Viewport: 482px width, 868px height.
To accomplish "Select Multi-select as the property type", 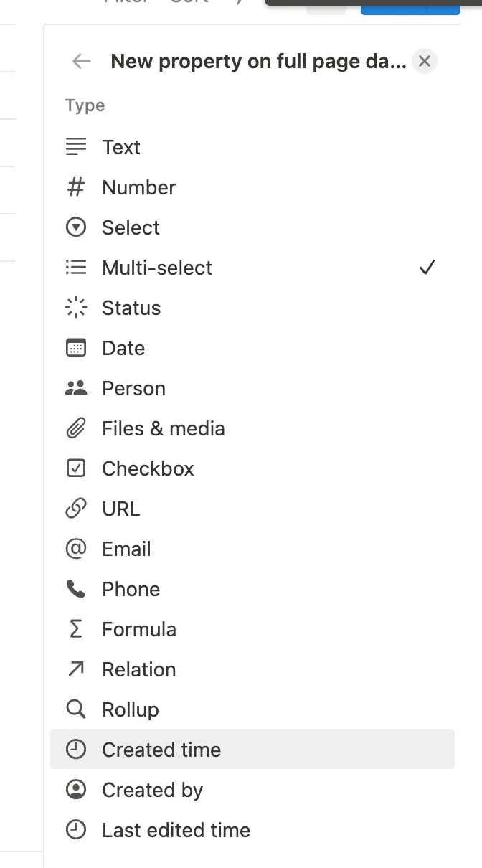I will point(157,268).
